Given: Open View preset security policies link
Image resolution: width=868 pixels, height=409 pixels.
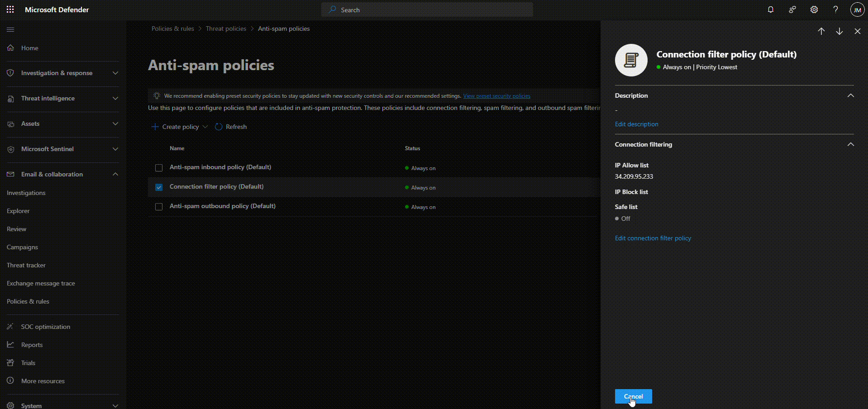Looking at the screenshot, I should click(x=497, y=96).
